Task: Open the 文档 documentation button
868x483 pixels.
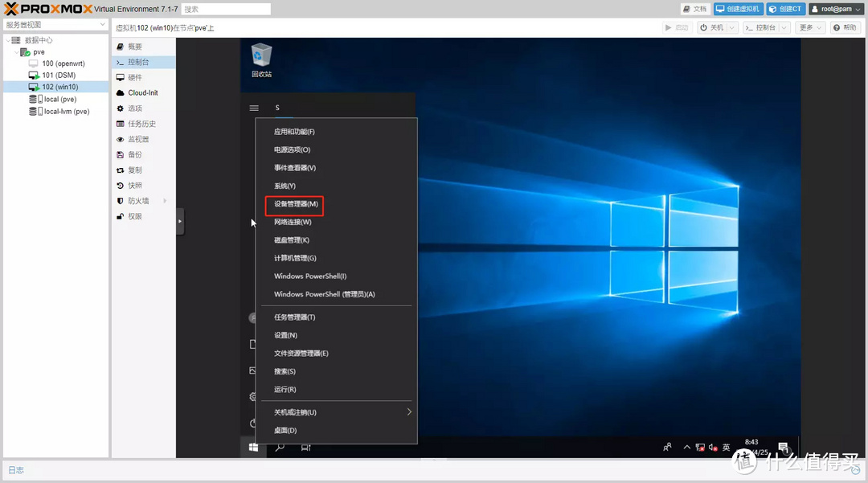Action: point(694,9)
